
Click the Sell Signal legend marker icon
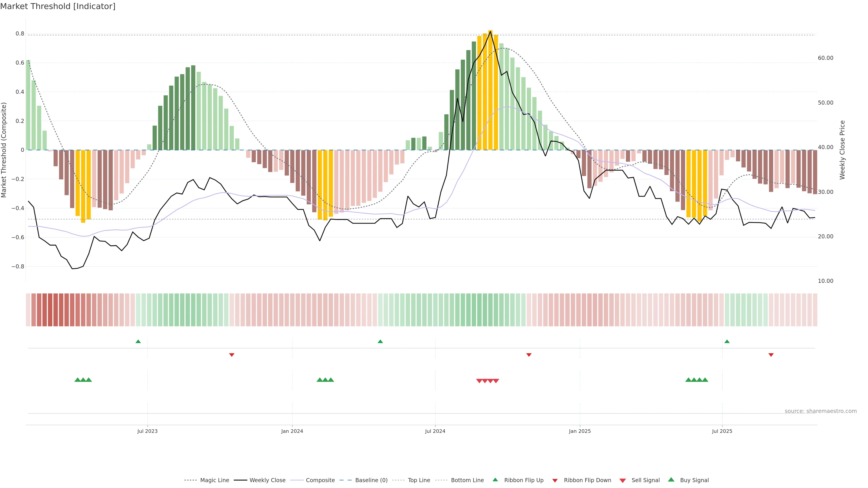point(622,481)
